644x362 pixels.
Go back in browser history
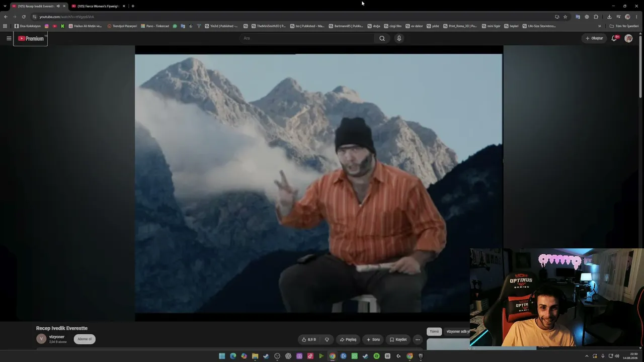pyautogui.click(x=6, y=17)
